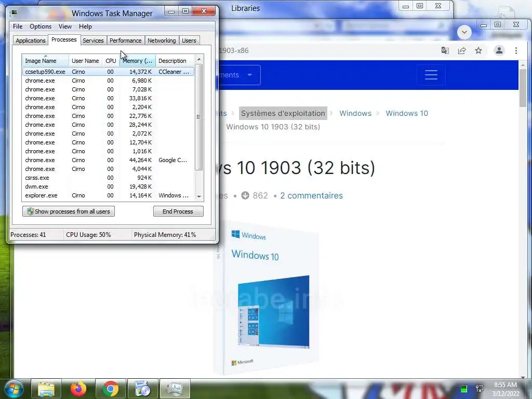The image size is (532, 399).
Task: Click the download count icon beside 862
Action: (245, 195)
